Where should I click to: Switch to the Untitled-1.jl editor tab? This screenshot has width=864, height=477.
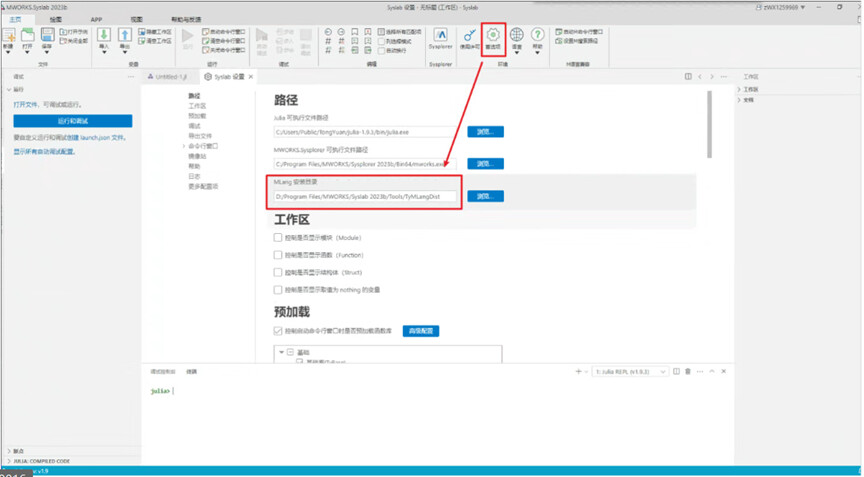(168, 77)
